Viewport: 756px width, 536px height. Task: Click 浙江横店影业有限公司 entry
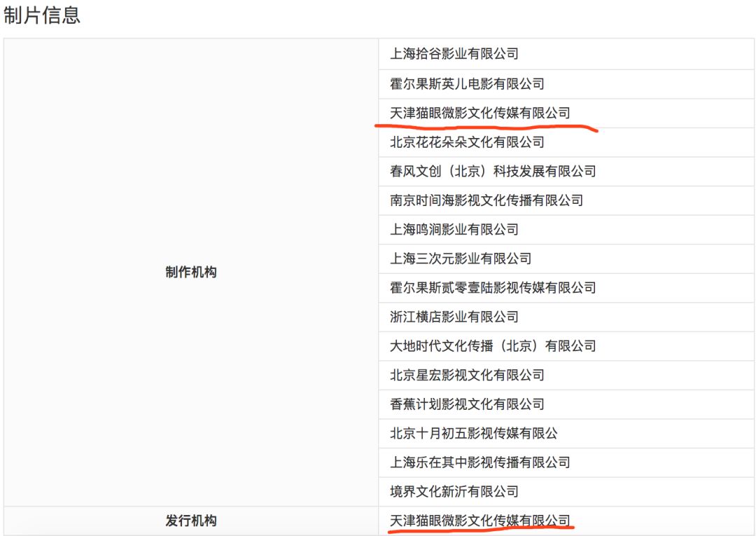click(x=454, y=317)
